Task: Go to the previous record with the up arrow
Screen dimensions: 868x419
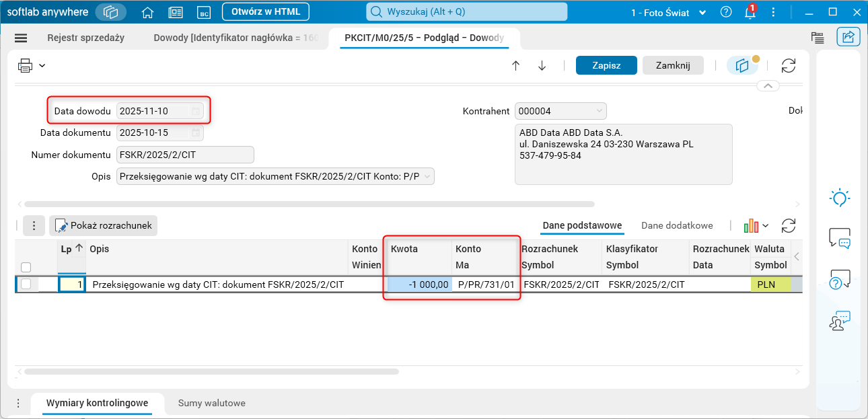Action: (516, 65)
